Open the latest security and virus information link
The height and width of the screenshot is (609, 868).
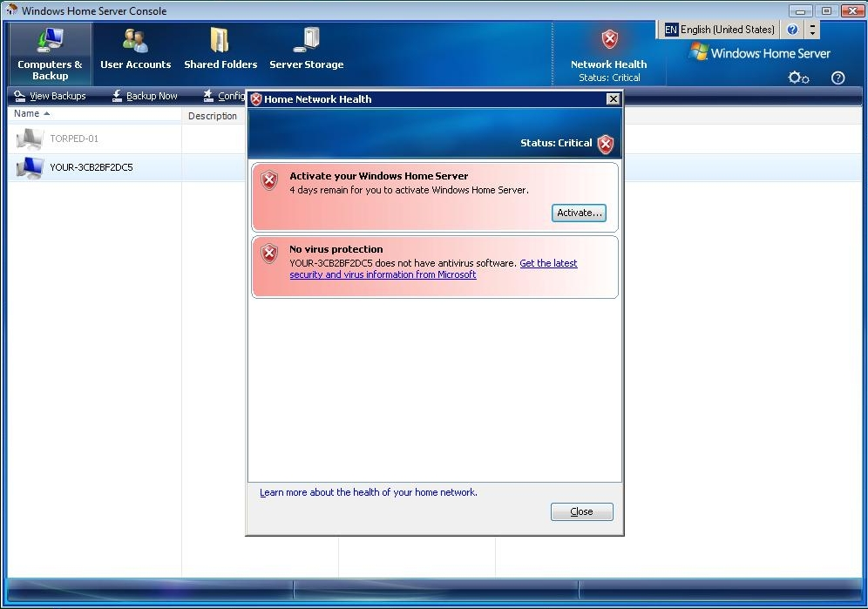(x=433, y=269)
